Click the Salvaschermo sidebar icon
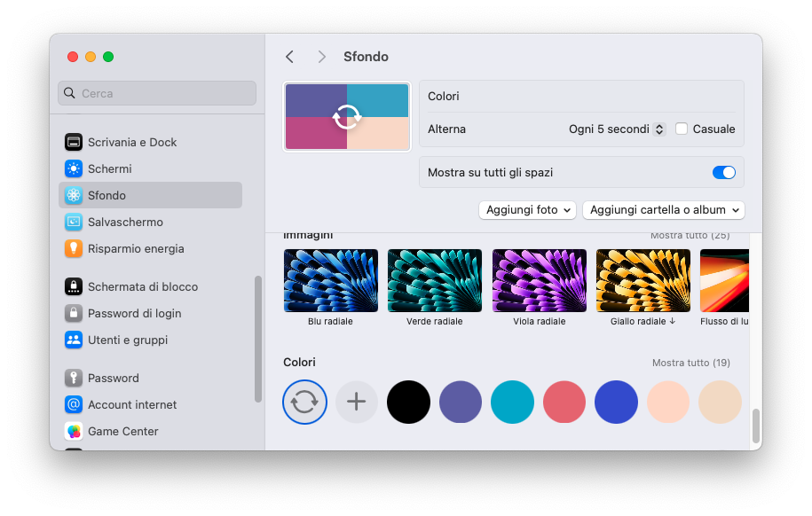The height and width of the screenshot is (516, 812). coord(74,222)
